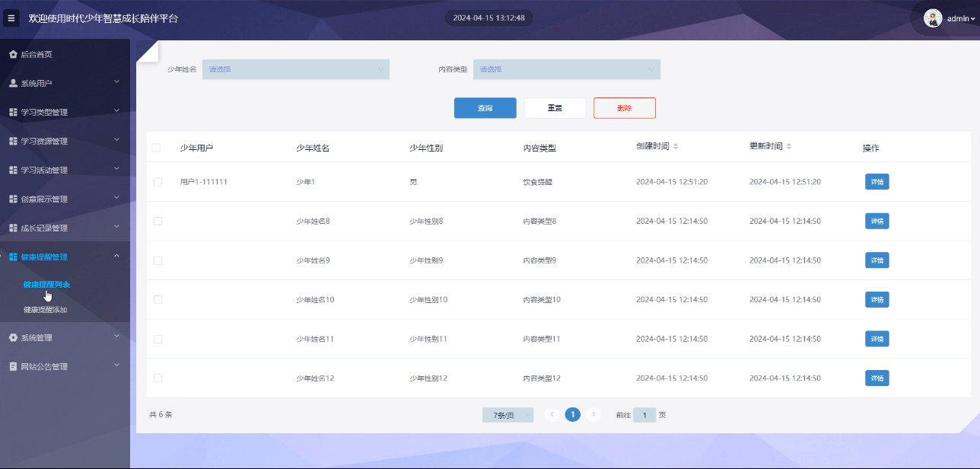Select the row for 少年姓名10
This screenshot has height=469, width=980.
point(157,300)
